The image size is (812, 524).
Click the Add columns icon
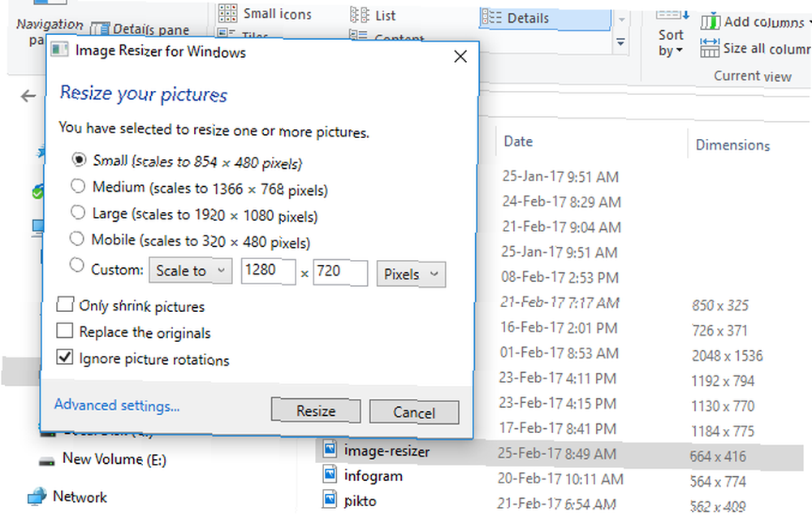click(710, 22)
